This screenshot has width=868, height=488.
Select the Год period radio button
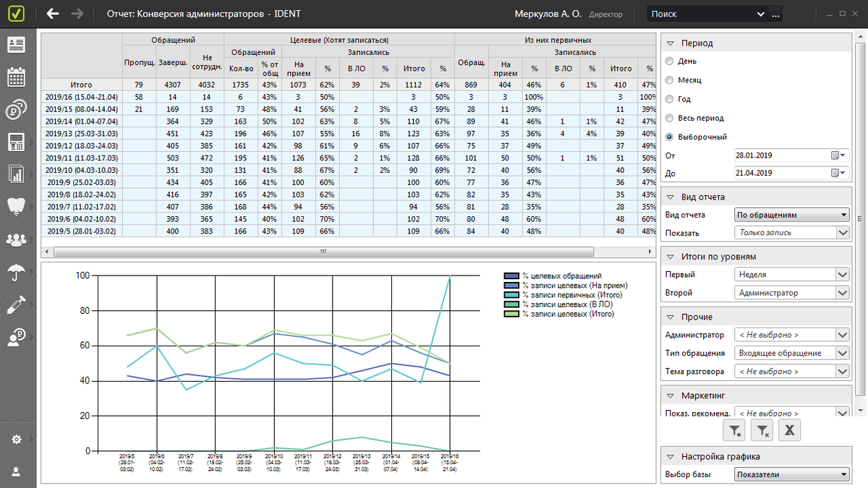(x=669, y=99)
